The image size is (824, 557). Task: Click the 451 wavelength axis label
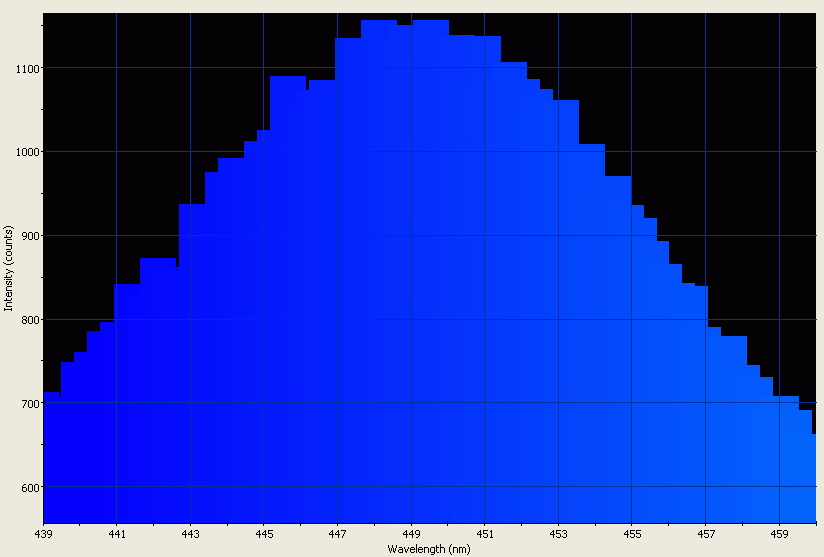485,534
